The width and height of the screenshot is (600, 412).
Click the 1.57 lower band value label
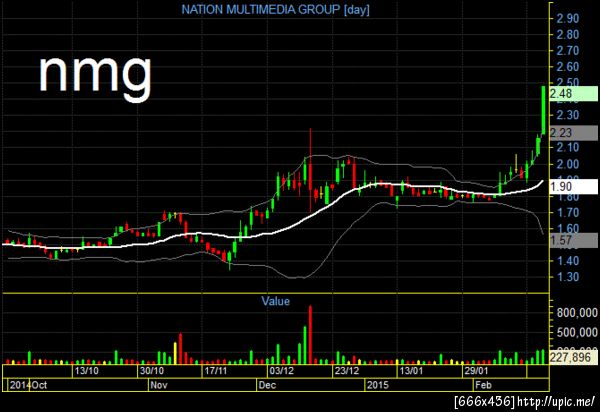[x=574, y=240]
